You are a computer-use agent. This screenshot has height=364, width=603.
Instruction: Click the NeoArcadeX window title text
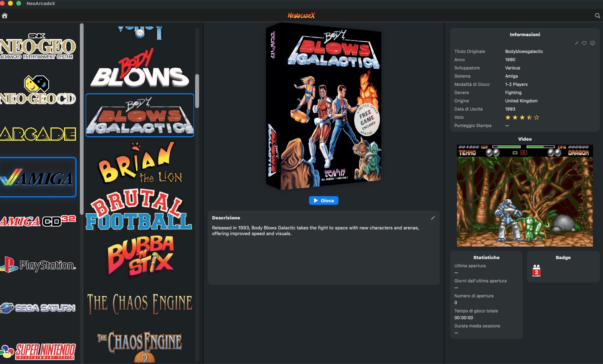click(41, 4)
